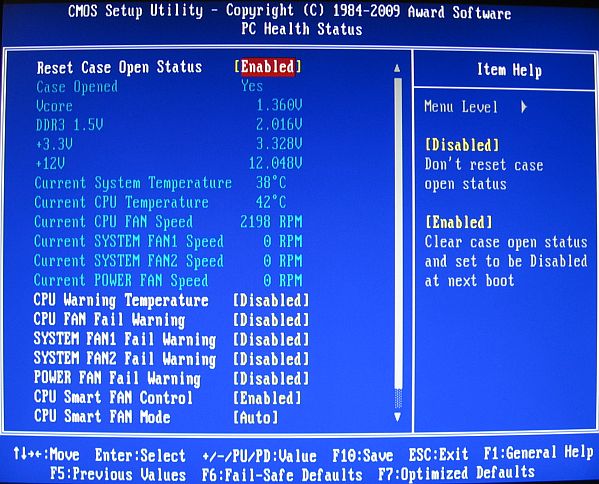Open CPU Smart FAN Control options
599x484 pixels.
267,398
